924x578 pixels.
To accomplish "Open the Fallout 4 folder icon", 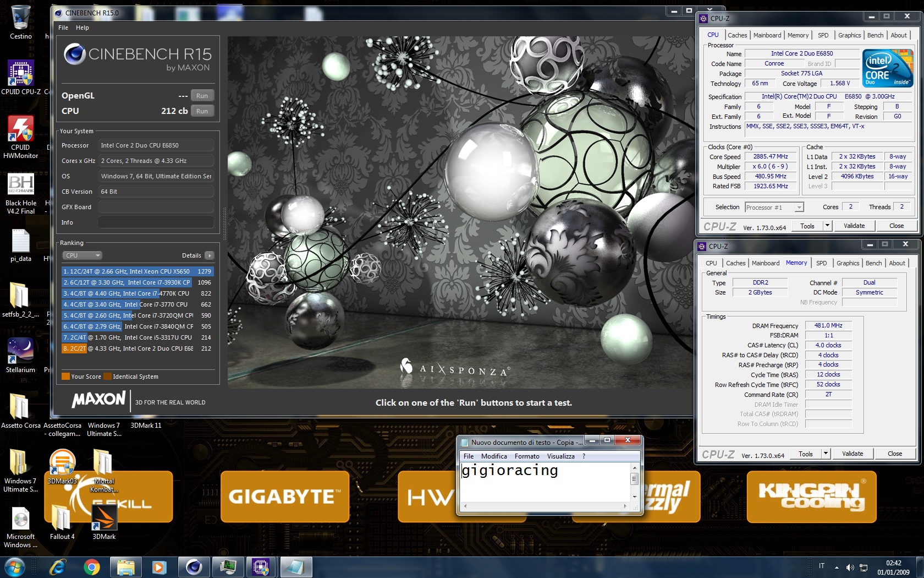I will tap(62, 523).
